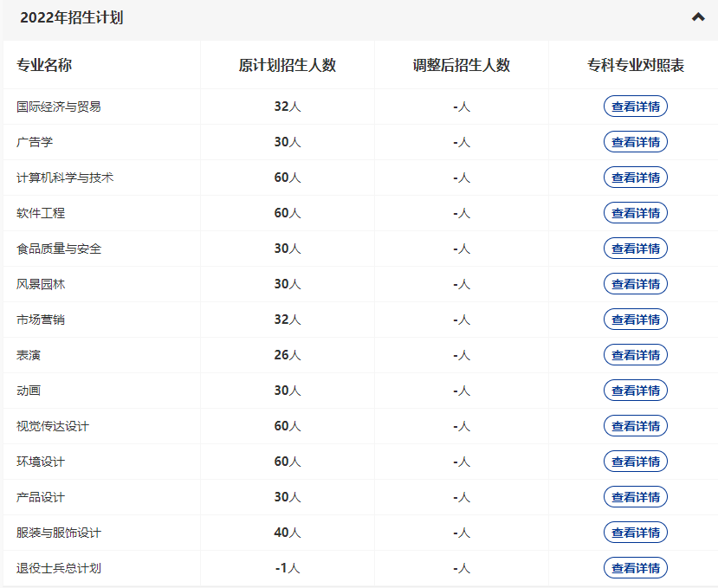This screenshot has width=718, height=588.
Task: Click the 专科专业对照表 column header
Action: [x=636, y=65]
